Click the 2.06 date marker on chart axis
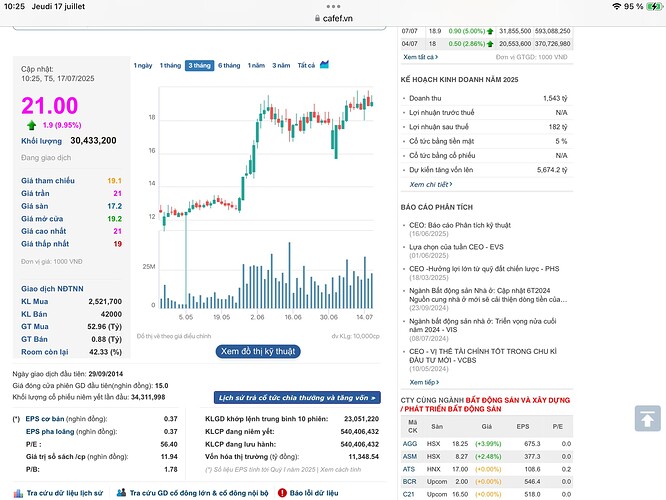 click(257, 317)
